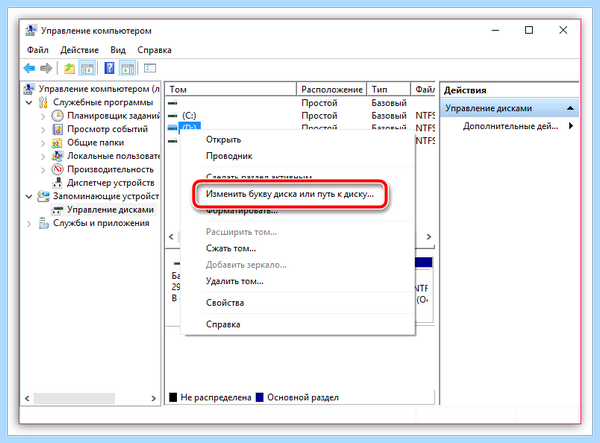Click the Службы и приложения icon
Image resolution: width=600 pixels, height=443 pixels.
coord(44,223)
